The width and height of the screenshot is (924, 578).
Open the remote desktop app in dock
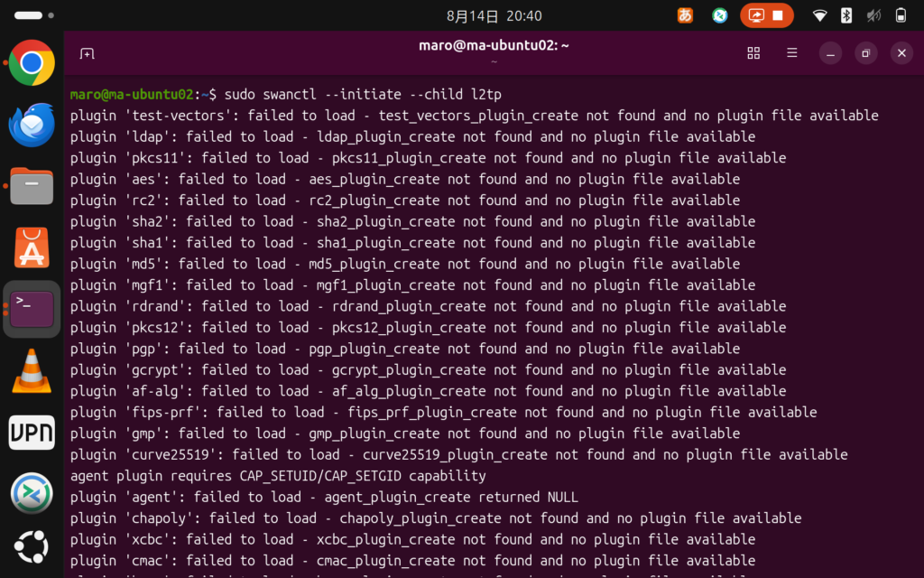32,494
